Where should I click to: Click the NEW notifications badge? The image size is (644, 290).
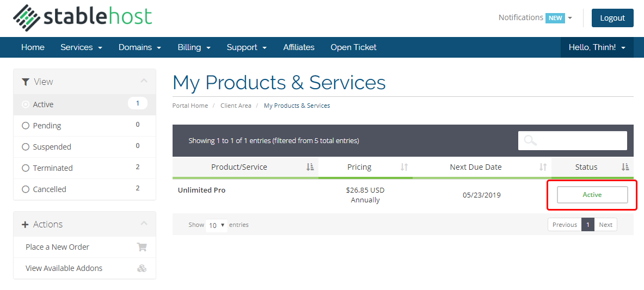(555, 18)
